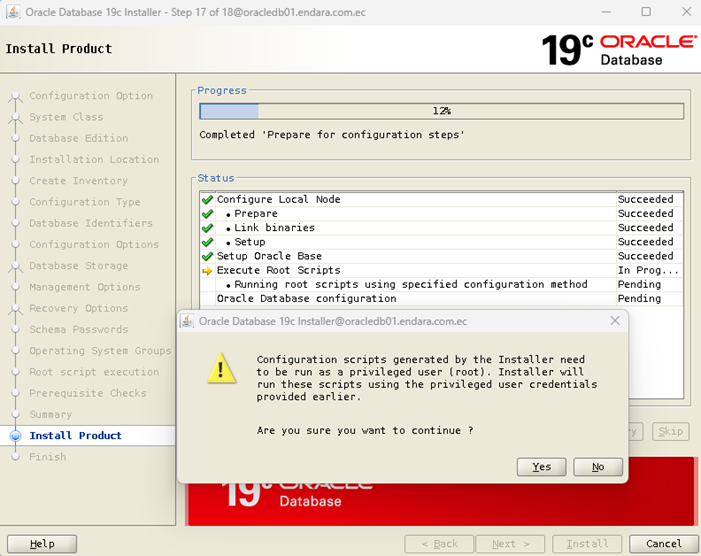Click the Java icon in dialog title bar
This screenshot has height=556, width=701.
(187, 321)
